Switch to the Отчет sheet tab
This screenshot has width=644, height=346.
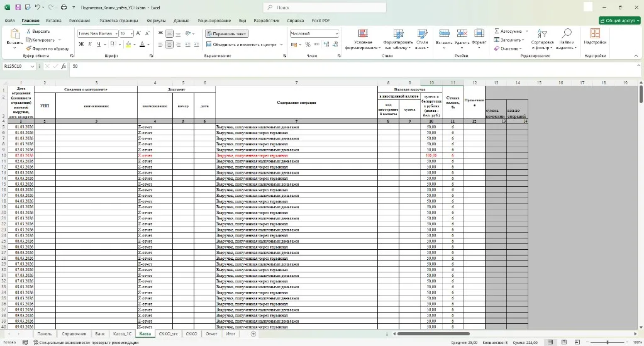tap(211, 333)
